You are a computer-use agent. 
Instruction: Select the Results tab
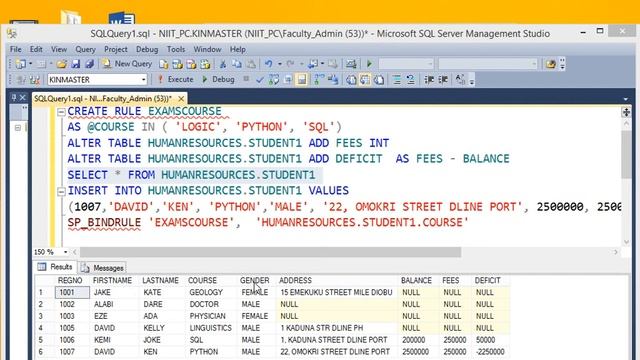[x=55, y=267]
